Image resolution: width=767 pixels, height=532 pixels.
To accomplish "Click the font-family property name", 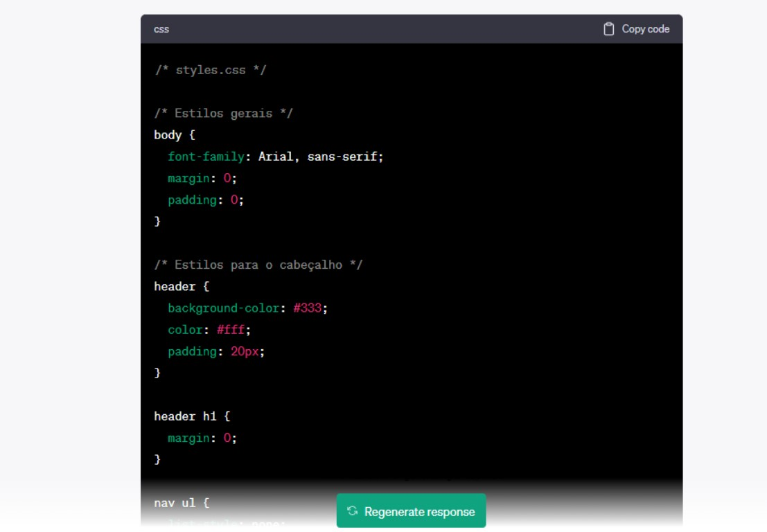I will (x=206, y=157).
